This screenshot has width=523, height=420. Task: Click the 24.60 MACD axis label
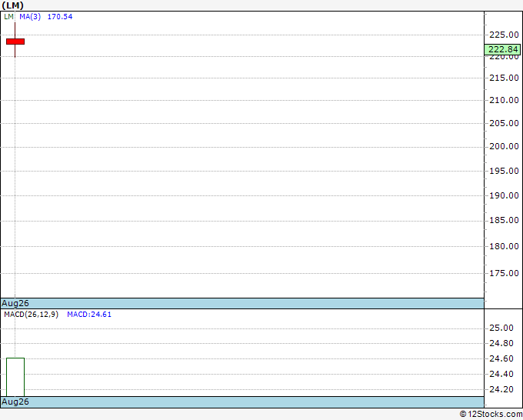[x=501, y=358]
